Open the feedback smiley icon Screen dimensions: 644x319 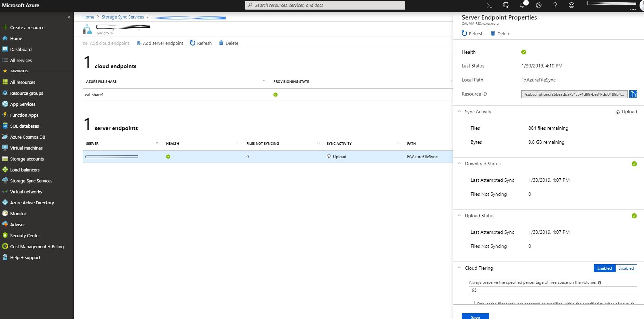coord(571,5)
